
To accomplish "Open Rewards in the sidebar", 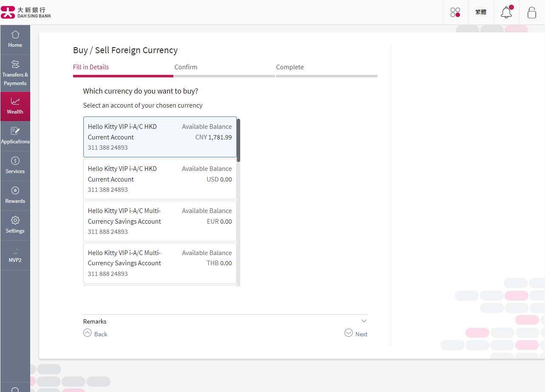I will (x=15, y=196).
